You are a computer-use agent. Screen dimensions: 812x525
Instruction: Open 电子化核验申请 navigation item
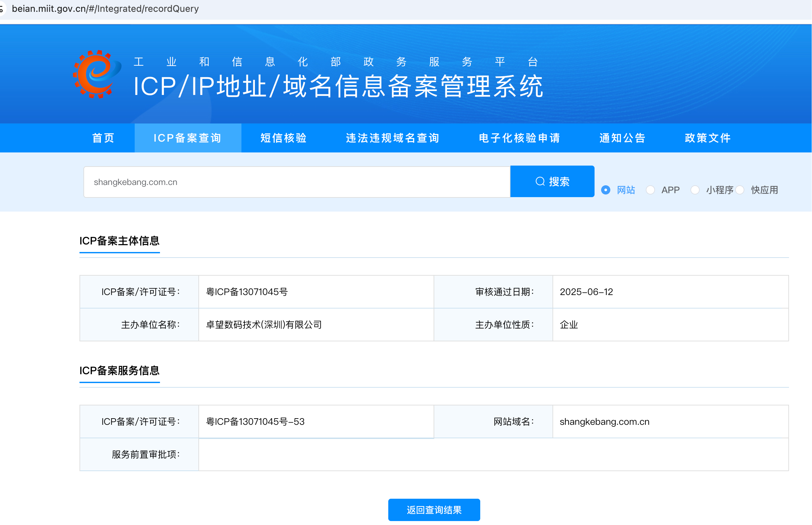coord(519,138)
